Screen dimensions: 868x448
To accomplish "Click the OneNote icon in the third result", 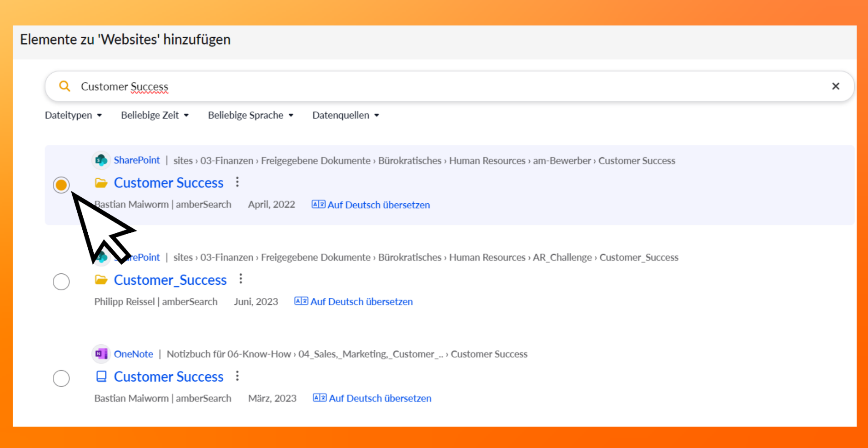I will point(101,354).
